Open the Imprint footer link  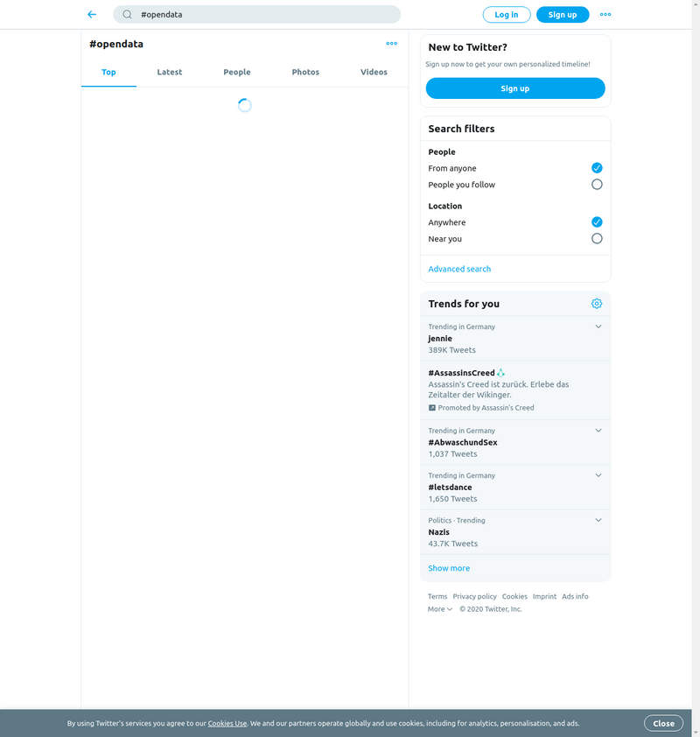pyautogui.click(x=544, y=596)
